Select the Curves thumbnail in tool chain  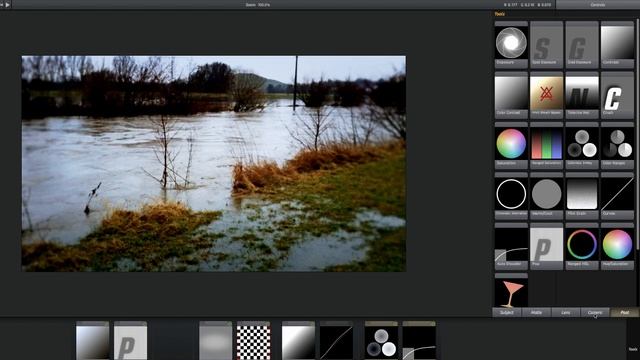coord(336,340)
